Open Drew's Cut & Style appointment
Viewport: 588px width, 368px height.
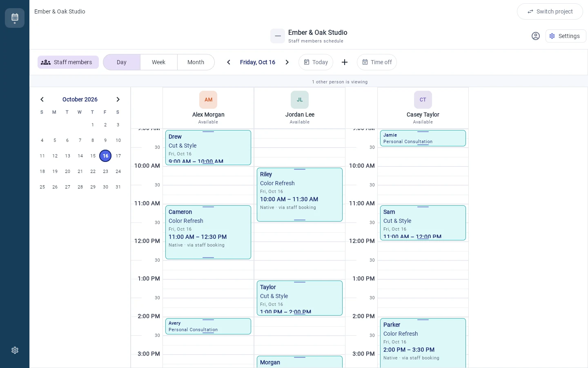point(208,148)
